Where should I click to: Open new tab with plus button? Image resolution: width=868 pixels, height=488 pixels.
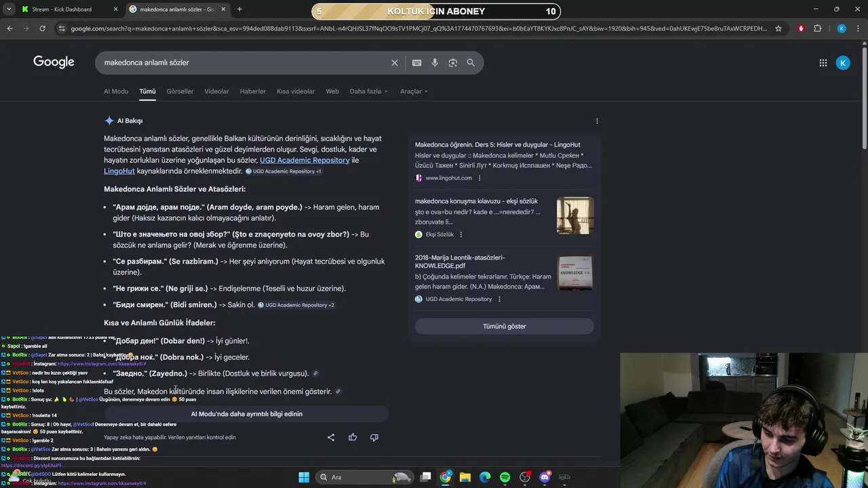(239, 9)
